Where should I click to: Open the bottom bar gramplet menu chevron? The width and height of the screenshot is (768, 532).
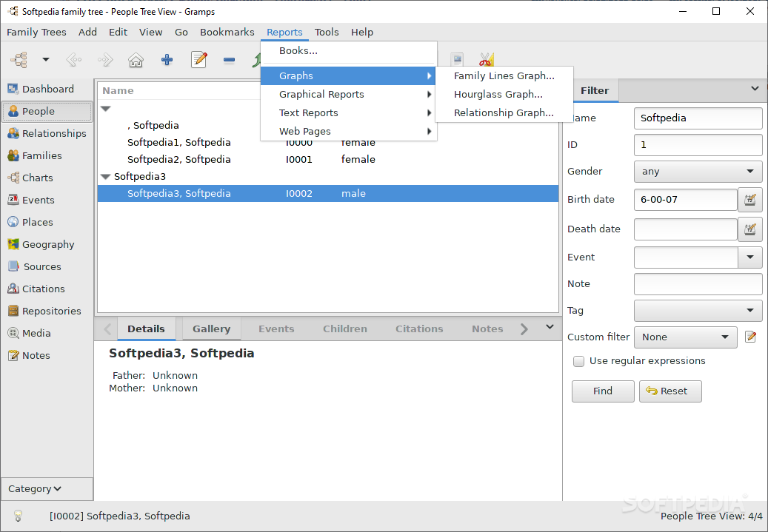pos(550,327)
